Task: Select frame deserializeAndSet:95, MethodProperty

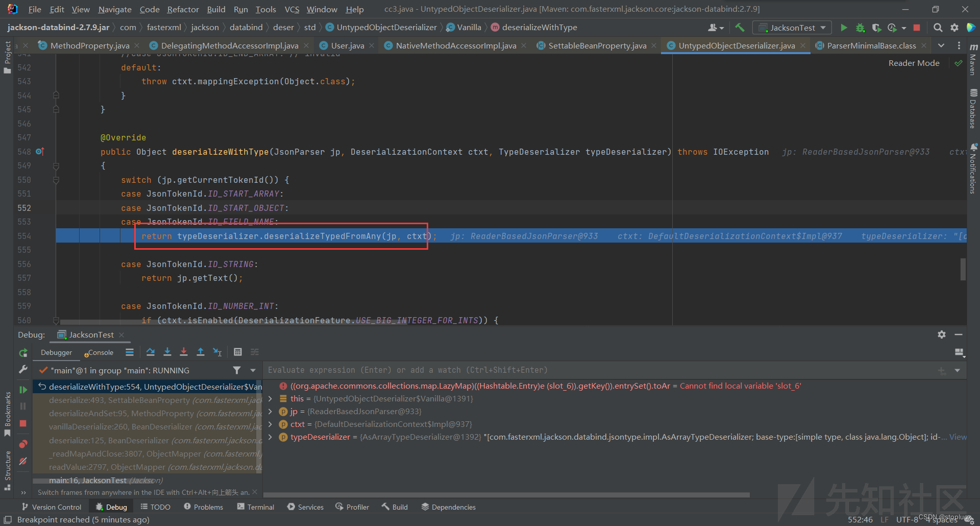Action: (x=147, y=414)
